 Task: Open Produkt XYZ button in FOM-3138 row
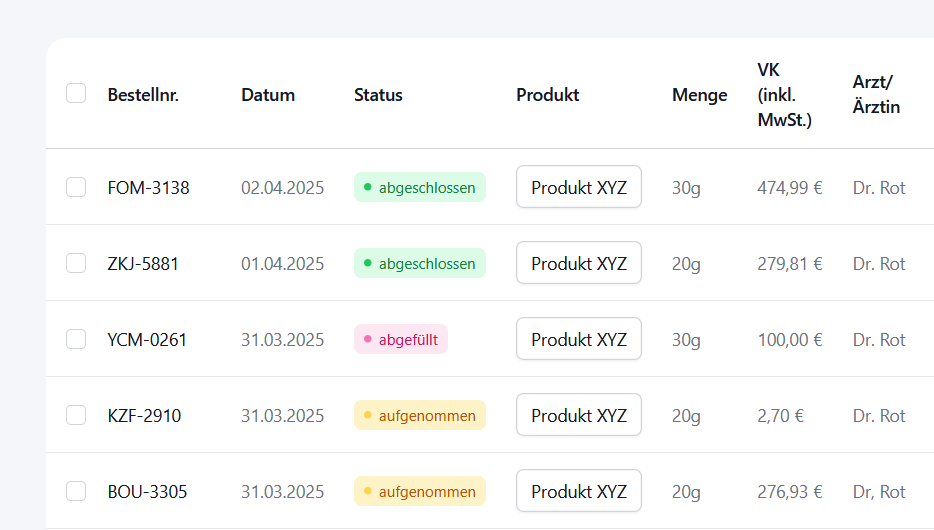point(578,187)
